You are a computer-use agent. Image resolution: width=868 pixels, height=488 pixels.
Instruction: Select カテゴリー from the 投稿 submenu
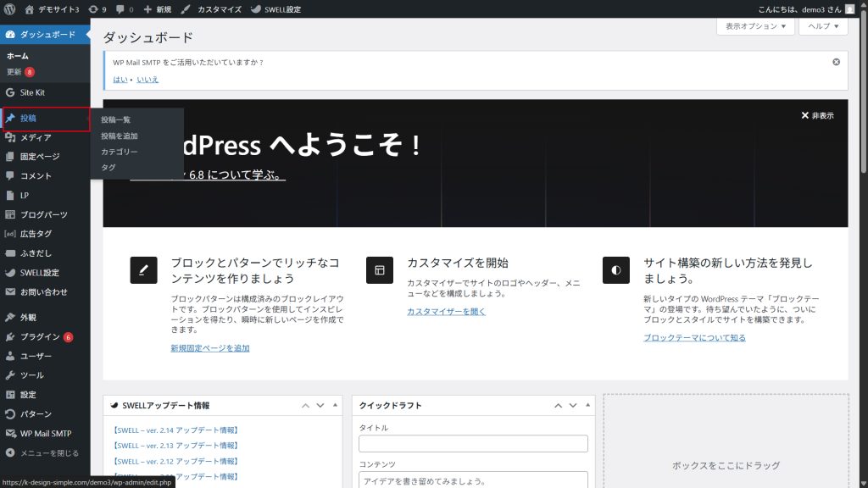(119, 152)
